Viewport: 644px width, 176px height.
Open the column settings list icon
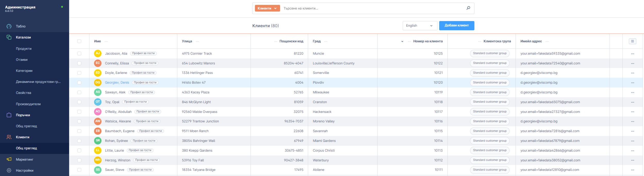(632, 41)
